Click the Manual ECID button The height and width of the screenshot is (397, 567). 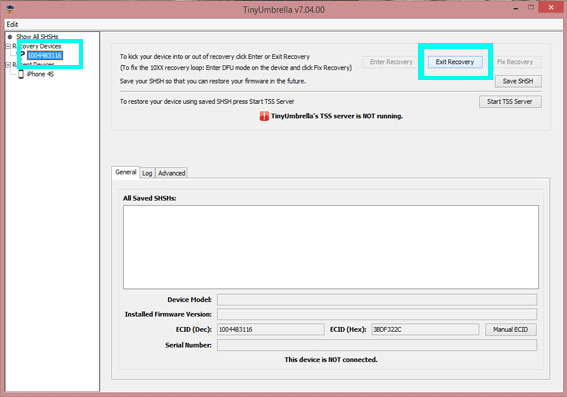[511, 329]
